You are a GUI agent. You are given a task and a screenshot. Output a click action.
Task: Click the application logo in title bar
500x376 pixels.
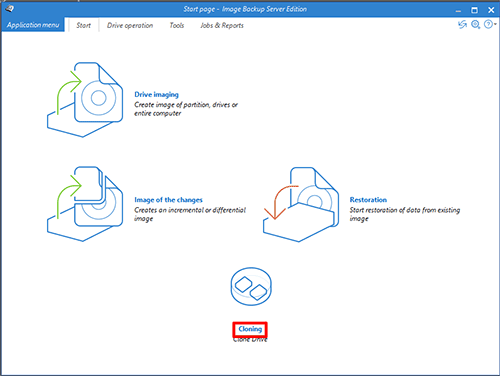click(10, 9)
